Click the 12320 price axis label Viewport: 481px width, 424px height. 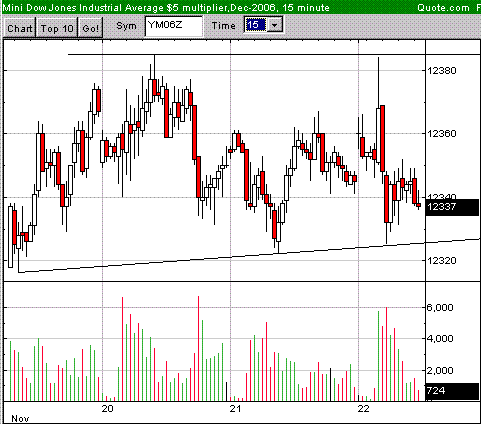point(442,260)
